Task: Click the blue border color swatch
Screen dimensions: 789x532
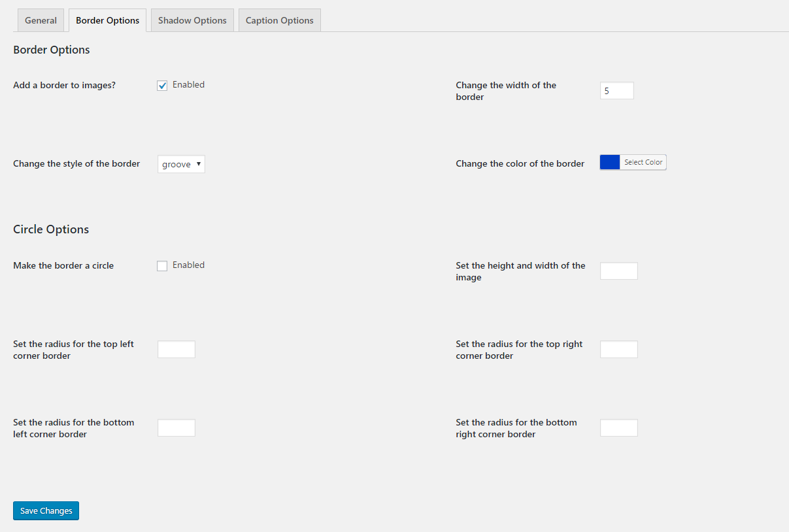Action: pos(610,163)
